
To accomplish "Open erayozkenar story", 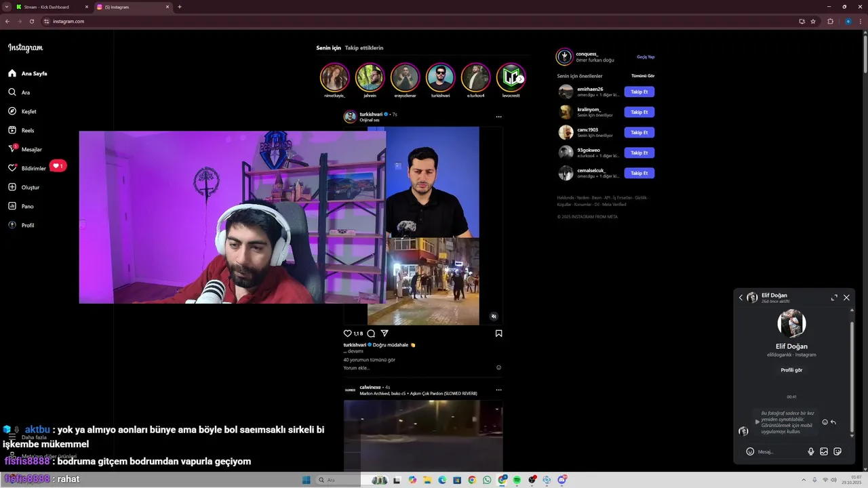I will pyautogui.click(x=405, y=77).
